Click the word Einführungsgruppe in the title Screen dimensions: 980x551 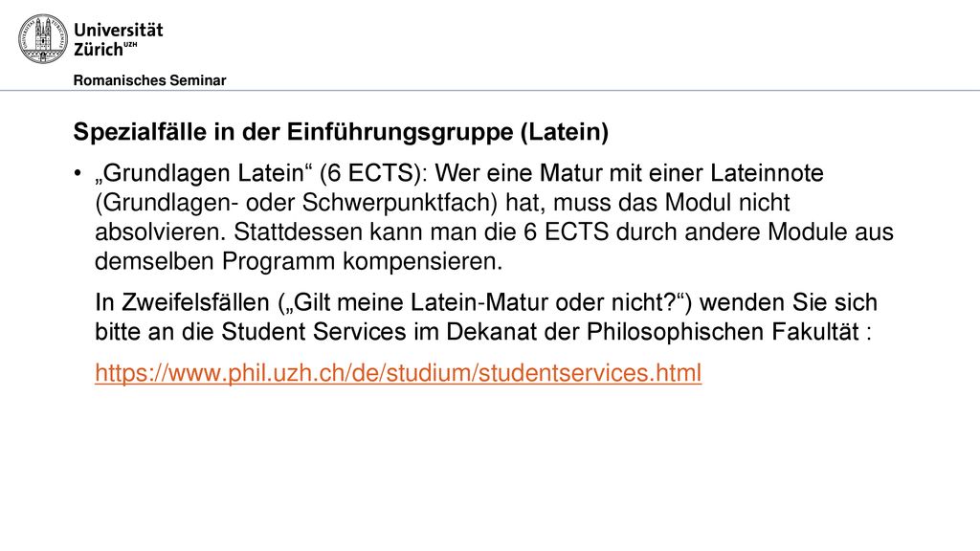click(x=400, y=132)
